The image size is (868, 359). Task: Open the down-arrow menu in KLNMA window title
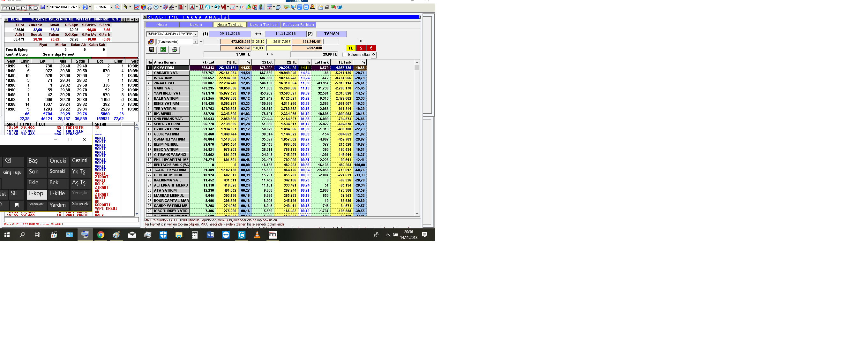(132, 19)
